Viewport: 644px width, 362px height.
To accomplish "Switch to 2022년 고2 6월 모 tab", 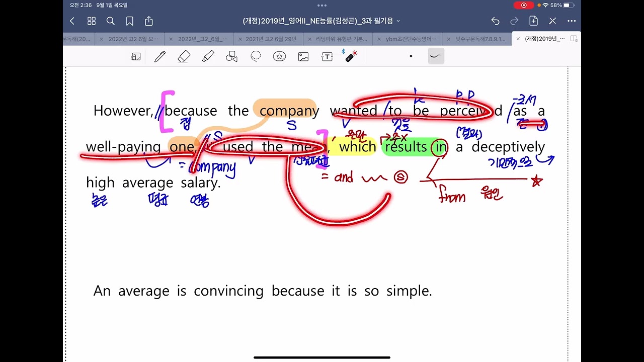I will tap(133, 39).
